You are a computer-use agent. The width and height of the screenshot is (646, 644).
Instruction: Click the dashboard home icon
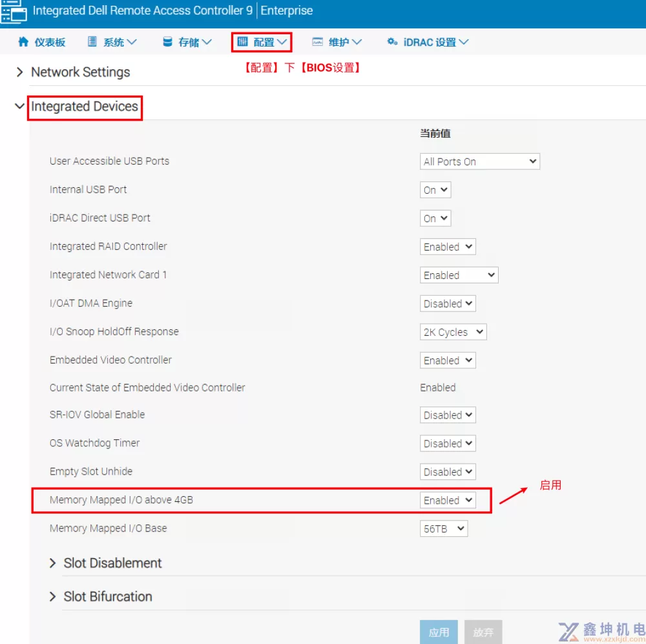tap(23, 41)
